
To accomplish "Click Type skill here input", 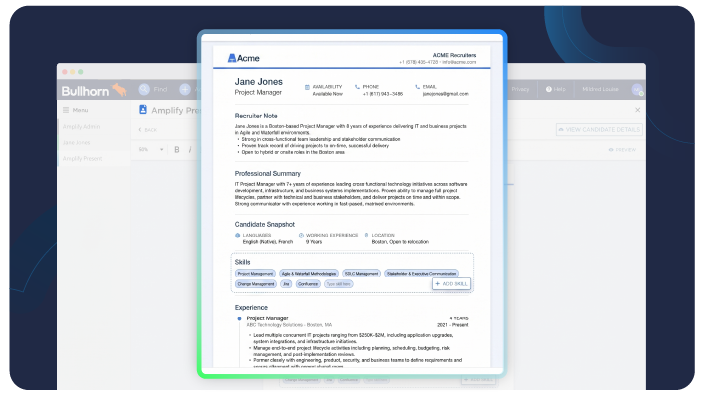I will coord(339,284).
